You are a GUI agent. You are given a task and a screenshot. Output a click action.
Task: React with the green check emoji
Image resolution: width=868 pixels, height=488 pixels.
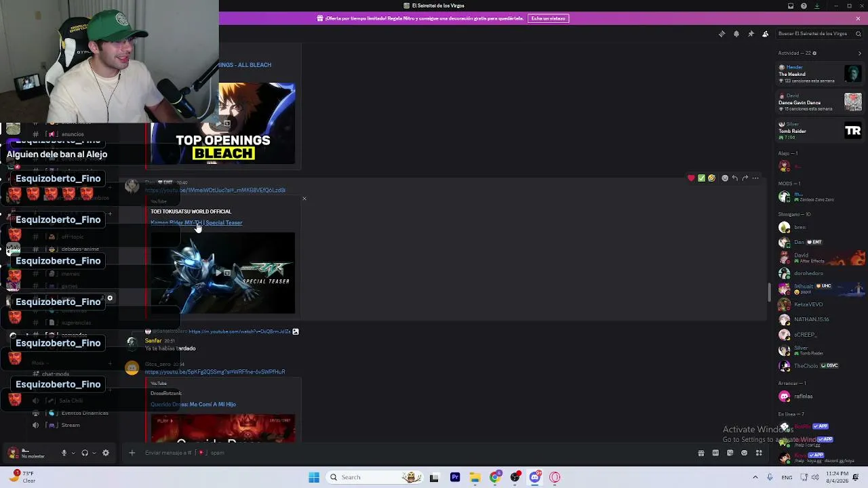click(x=701, y=178)
